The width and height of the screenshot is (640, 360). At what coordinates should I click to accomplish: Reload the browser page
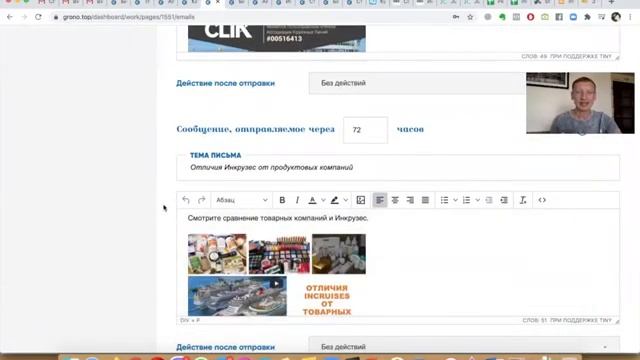click(x=38, y=17)
